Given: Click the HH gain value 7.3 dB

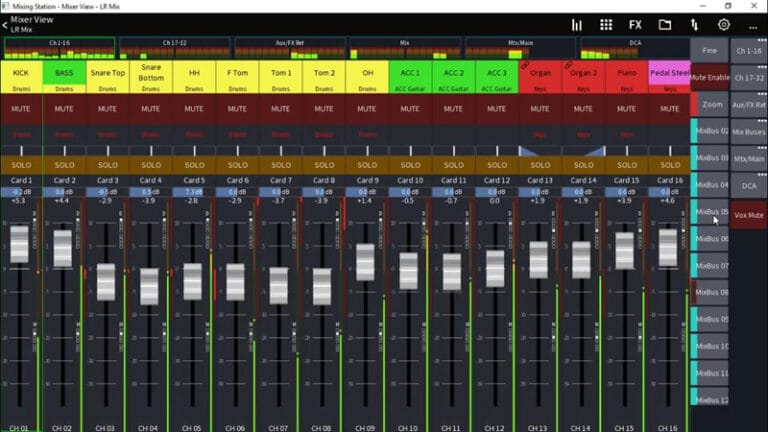Looking at the screenshot, I should tap(194, 192).
